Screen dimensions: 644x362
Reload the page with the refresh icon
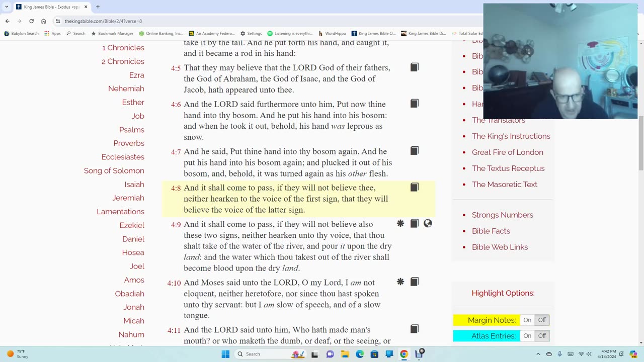point(31,21)
